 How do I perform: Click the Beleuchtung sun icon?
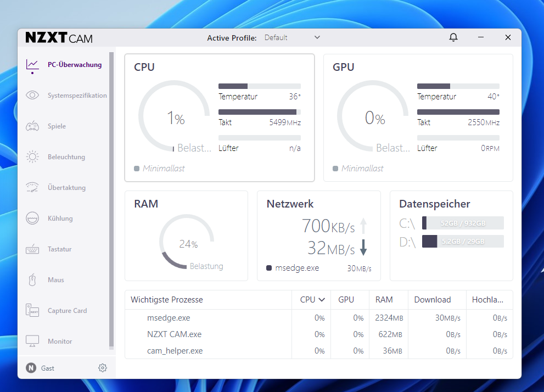[x=32, y=157]
